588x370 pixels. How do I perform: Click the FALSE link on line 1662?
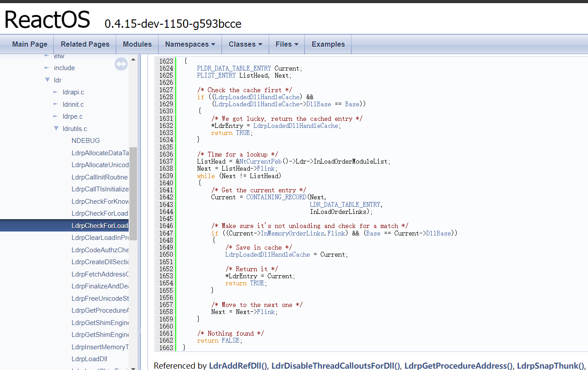point(230,340)
